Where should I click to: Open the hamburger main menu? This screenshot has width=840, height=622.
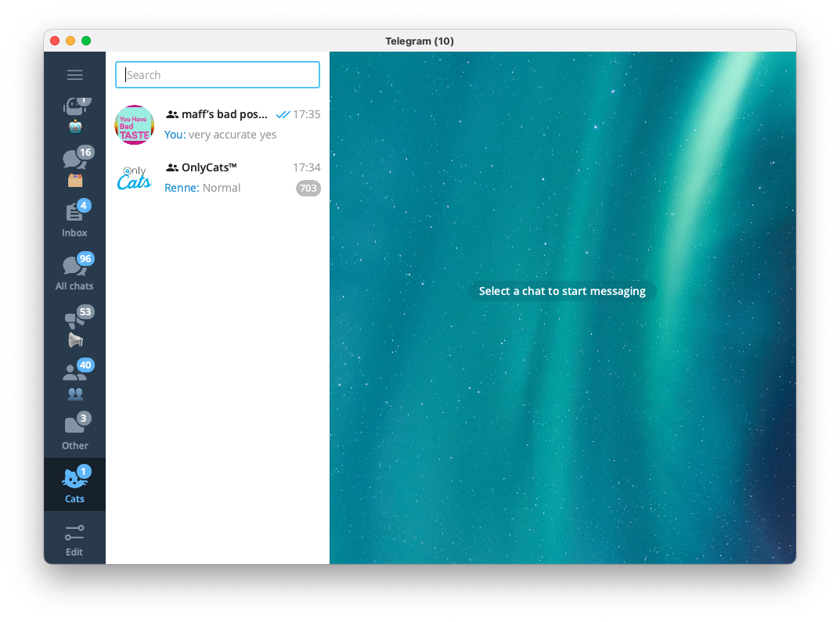(74, 75)
